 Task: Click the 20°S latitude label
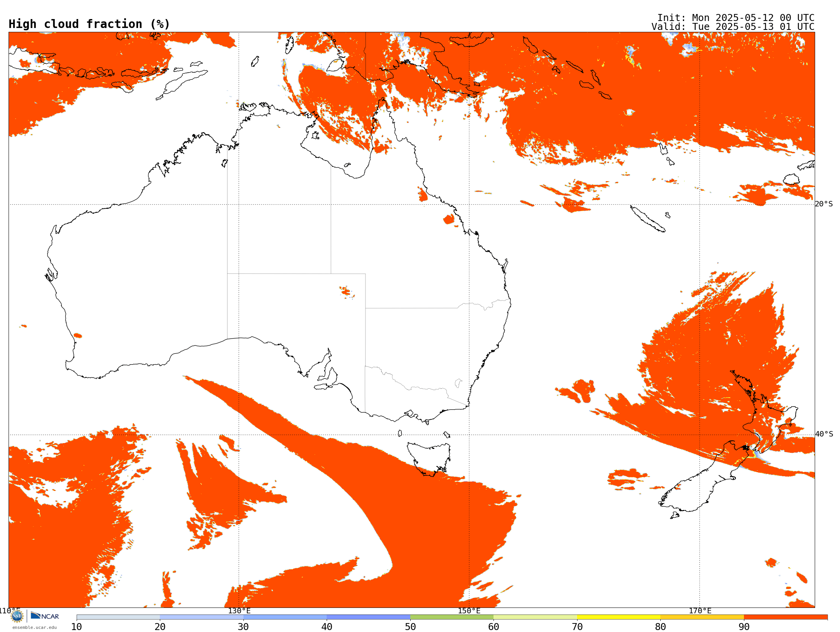click(x=824, y=204)
